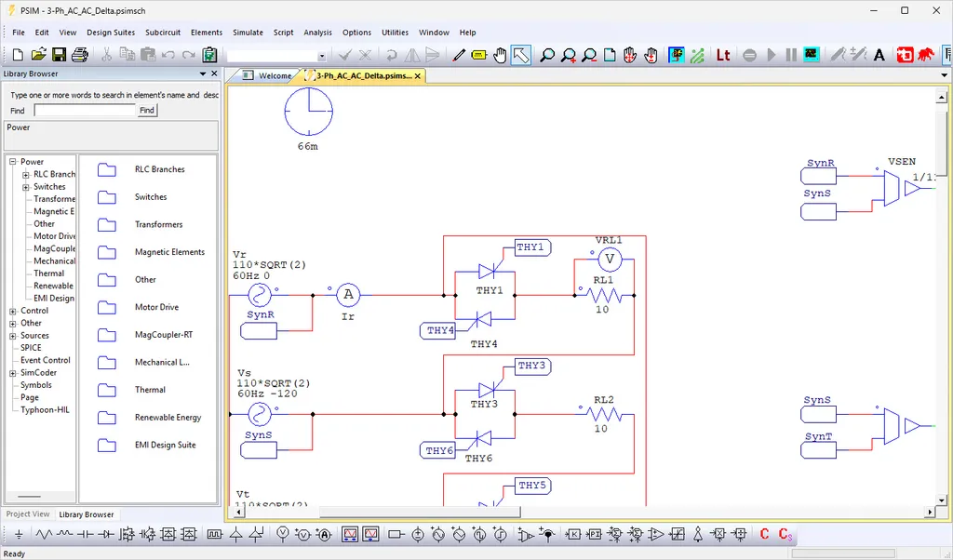Toggle the arrow selection tool
This screenshot has height=560, width=953.
pyautogui.click(x=521, y=55)
